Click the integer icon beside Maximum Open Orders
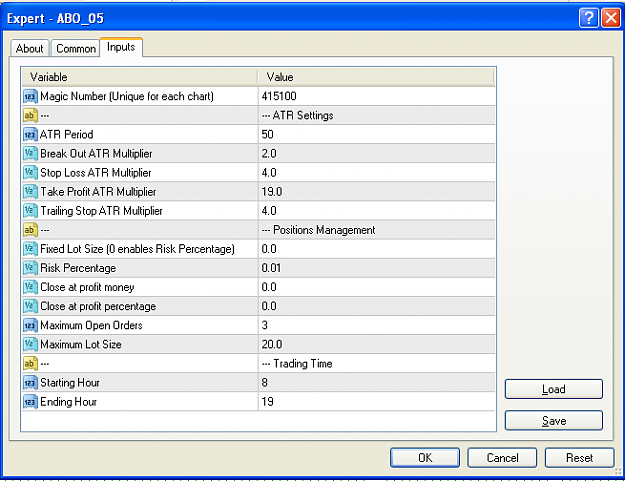Screen dimensions: 625x481 coord(30,326)
